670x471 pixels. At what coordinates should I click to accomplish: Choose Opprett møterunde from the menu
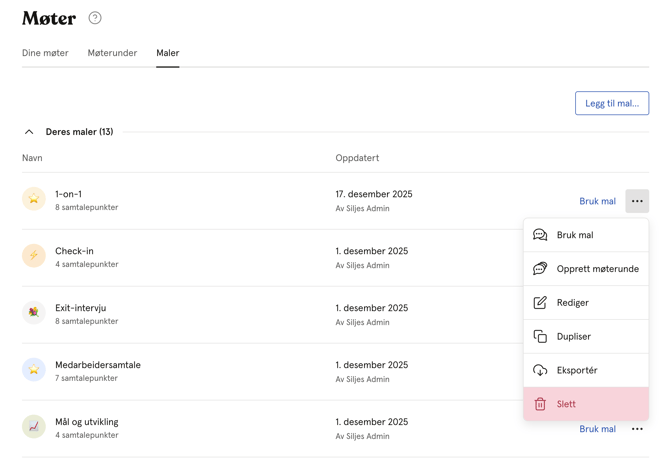[x=586, y=269]
